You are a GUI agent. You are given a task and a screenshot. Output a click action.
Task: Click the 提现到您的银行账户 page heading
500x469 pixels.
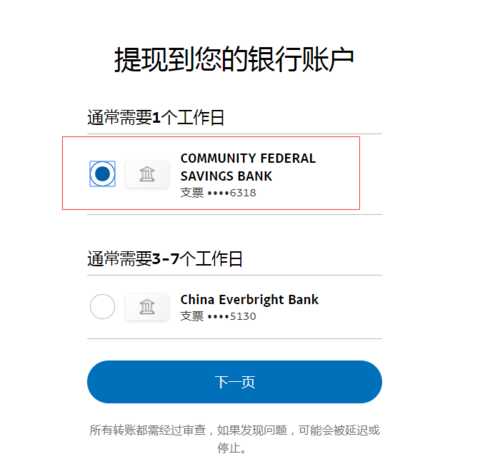[x=234, y=60]
